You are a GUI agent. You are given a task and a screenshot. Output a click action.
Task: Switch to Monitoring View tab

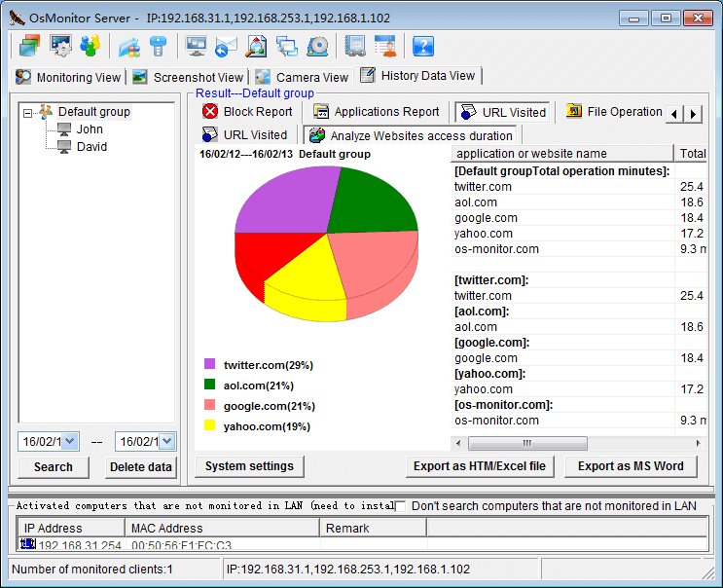point(68,77)
